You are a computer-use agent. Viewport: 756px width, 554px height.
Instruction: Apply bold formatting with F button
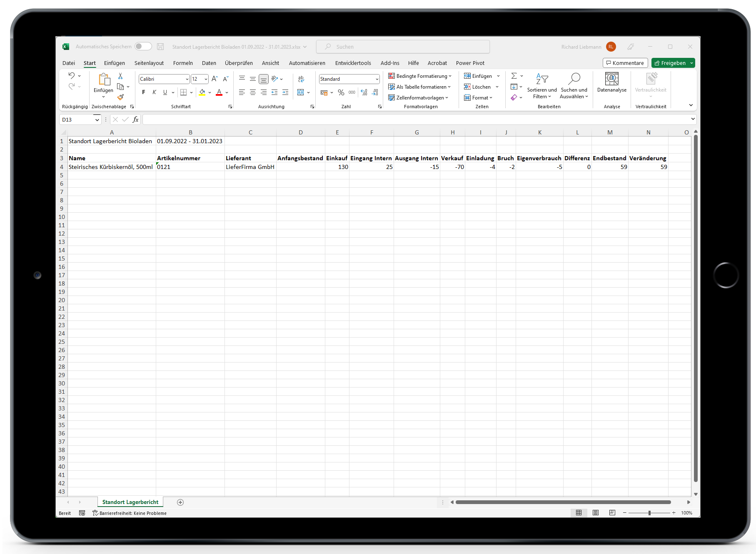[x=144, y=92]
